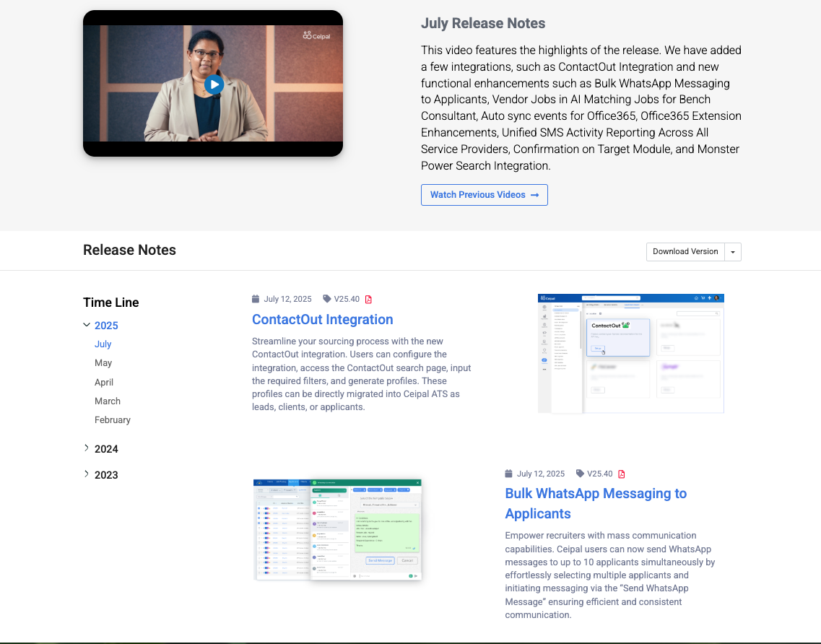Image resolution: width=821 pixels, height=644 pixels.
Task: Click the calendar icon beside Bulk WhatsApp date
Action: [508, 474]
